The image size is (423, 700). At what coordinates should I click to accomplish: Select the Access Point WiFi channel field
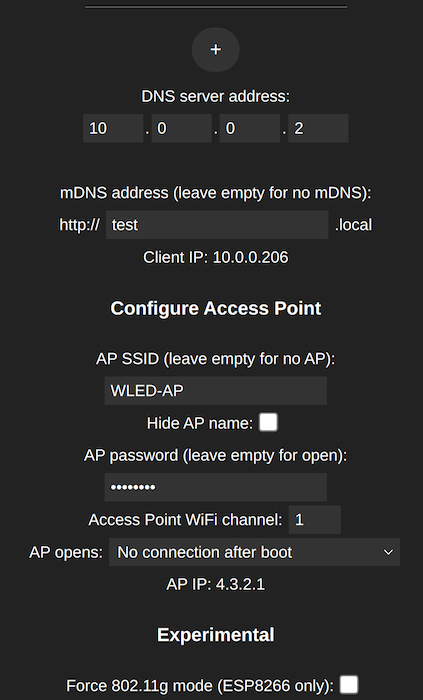point(315,520)
